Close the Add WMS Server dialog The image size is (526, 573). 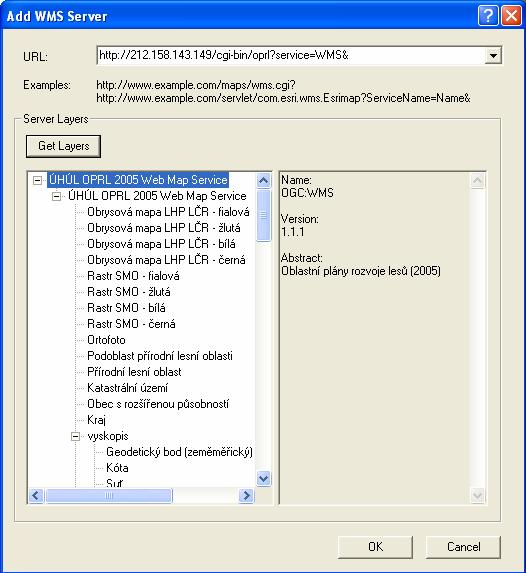(x=511, y=16)
